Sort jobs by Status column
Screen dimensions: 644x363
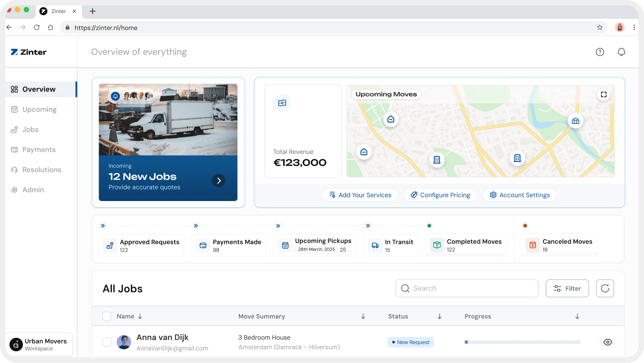[x=439, y=316]
